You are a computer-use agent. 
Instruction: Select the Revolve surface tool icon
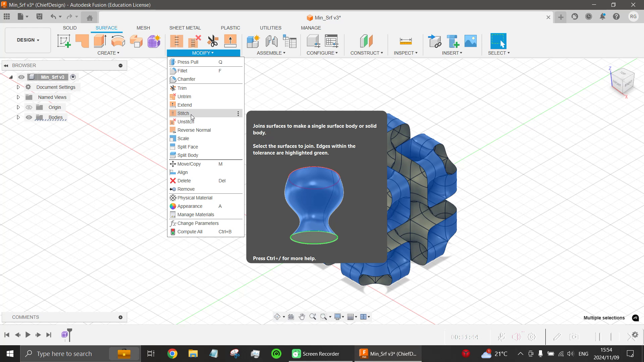tap(118, 41)
